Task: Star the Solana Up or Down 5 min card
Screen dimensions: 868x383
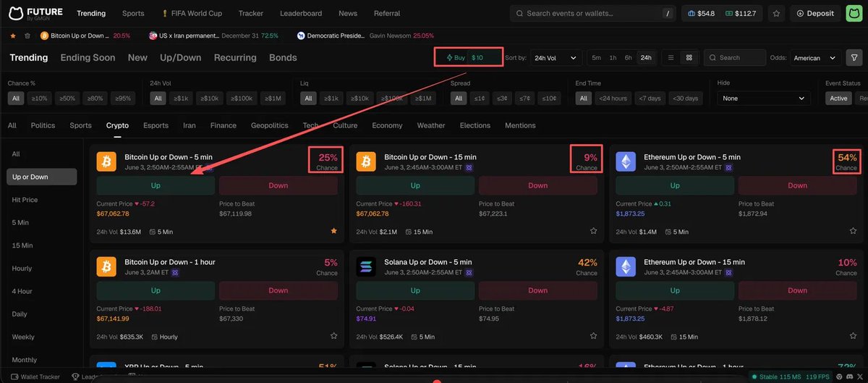Action: 593,336
